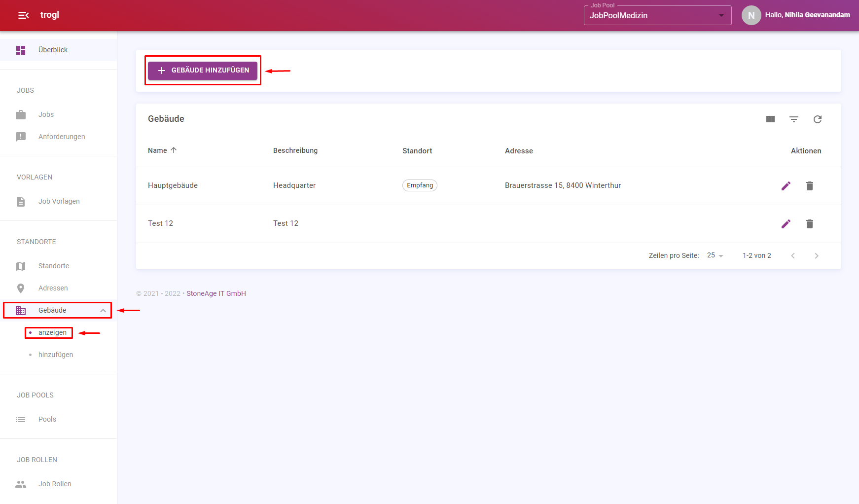The image size is (859, 504).
Task: Edit the Hauptgebäude row with the pencil icon
Action: pyautogui.click(x=786, y=186)
